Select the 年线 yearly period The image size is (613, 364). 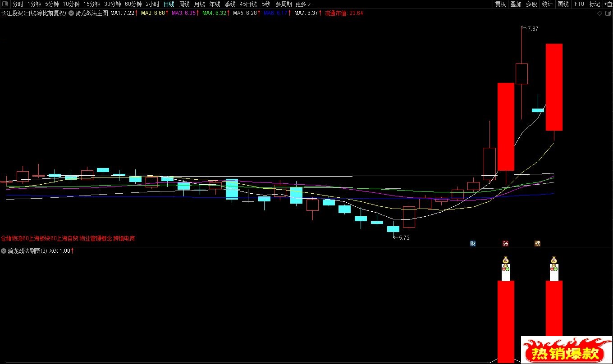pos(215,4)
